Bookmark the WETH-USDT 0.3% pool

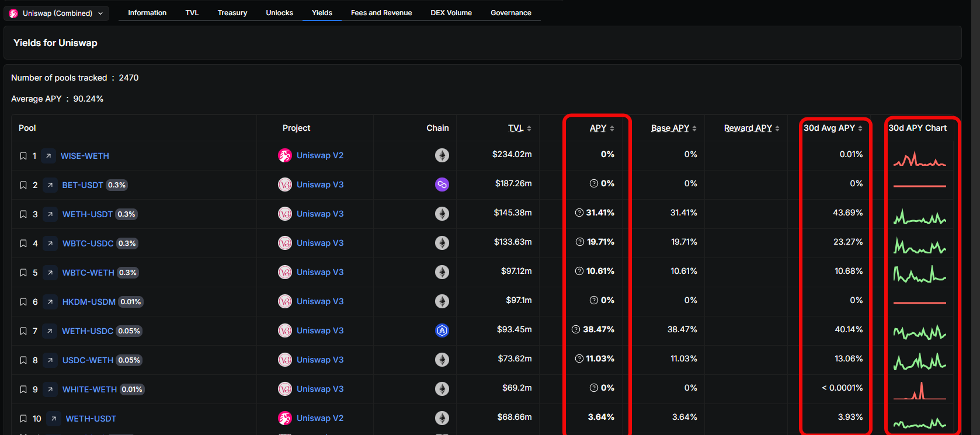23,214
